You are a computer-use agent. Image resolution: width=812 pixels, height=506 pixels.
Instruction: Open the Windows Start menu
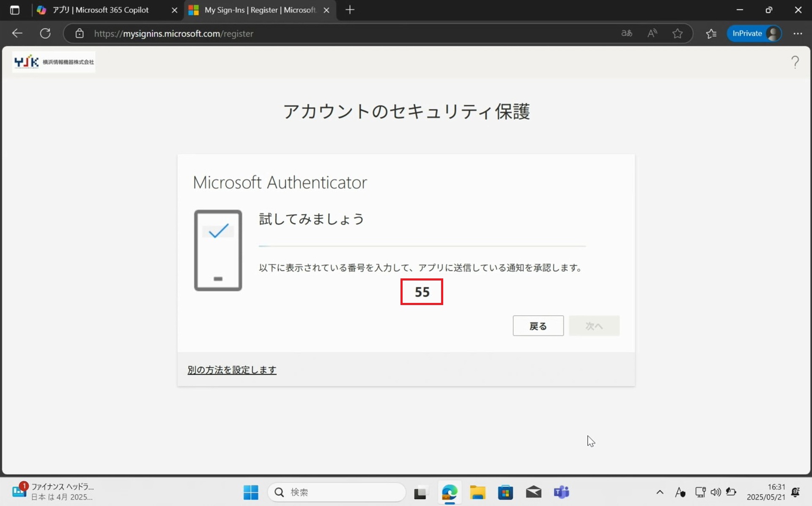coord(251,492)
